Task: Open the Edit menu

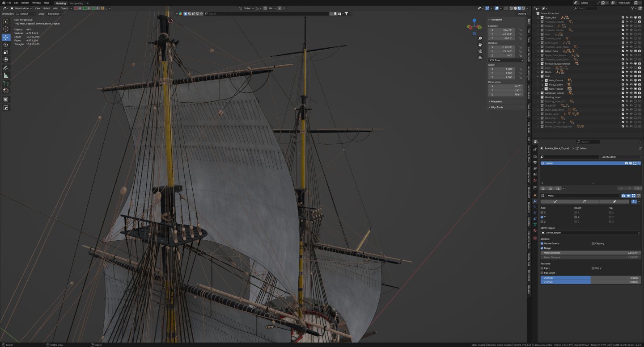Action: coord(16,3)
